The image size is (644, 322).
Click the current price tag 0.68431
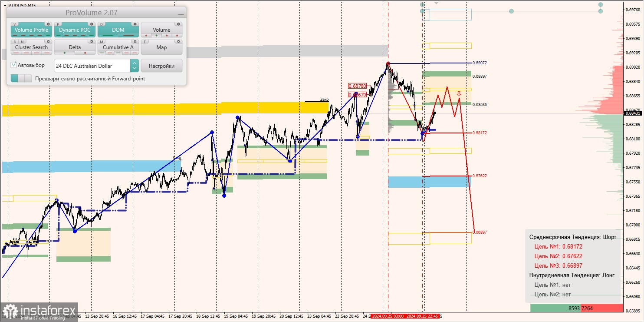(633, 113)
